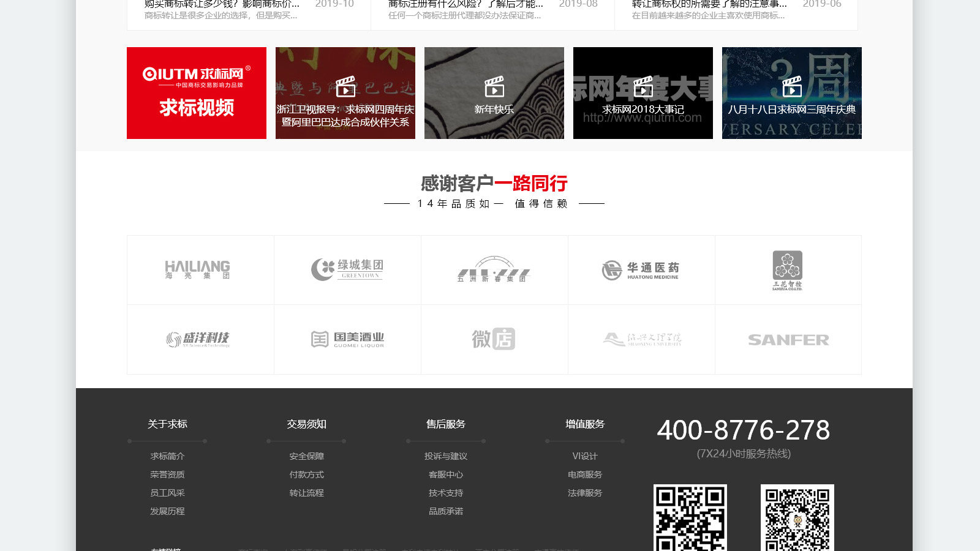The image size is (980, 551).
Task: Play the 求标网2018大事记 video
Action: [643, 93]
